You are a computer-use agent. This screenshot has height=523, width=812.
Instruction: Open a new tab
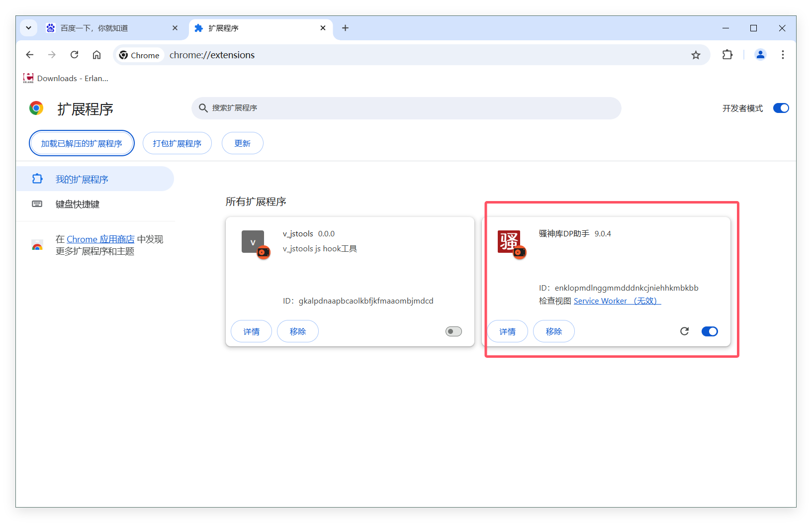(345, 28)
